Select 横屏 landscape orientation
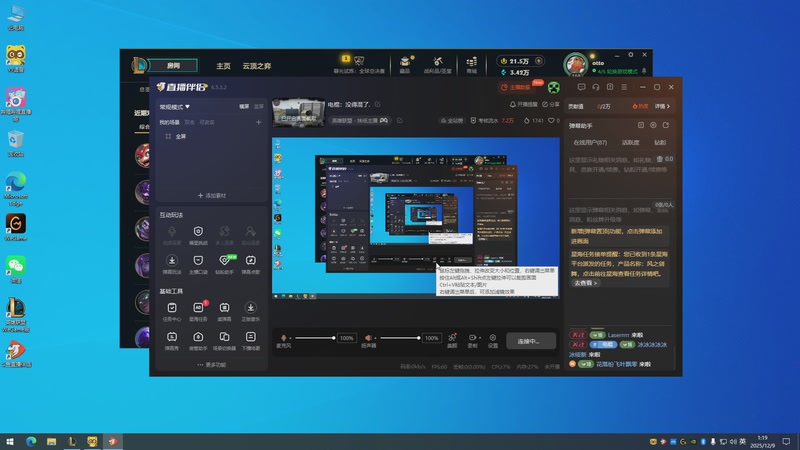Screen dimensions: 800x450 pos(244,107)
